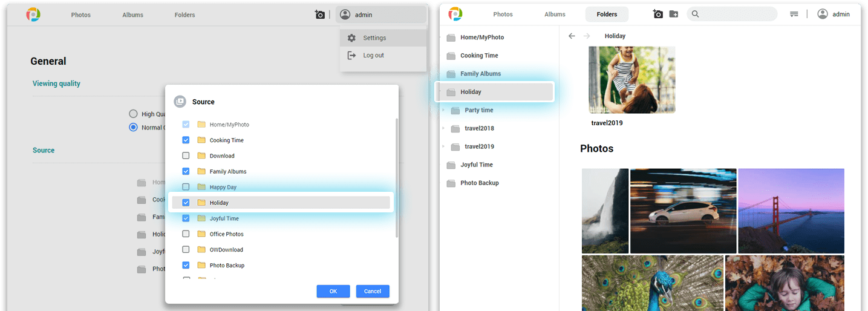Click the Log out exit icon
The height and width of the screenshot is (311, 868).
[351, 56]
